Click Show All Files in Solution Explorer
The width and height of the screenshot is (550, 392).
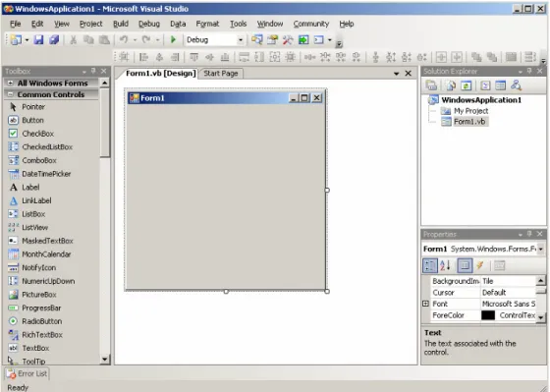(451, 85)
